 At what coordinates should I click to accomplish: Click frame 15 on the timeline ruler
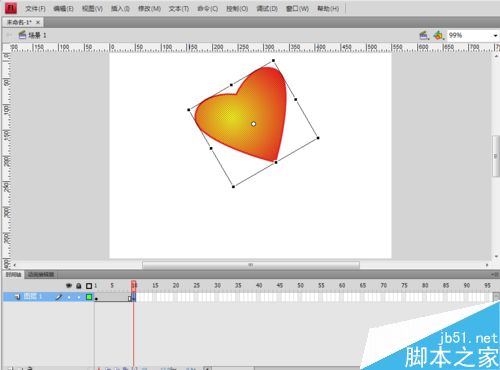click(155, 285)
